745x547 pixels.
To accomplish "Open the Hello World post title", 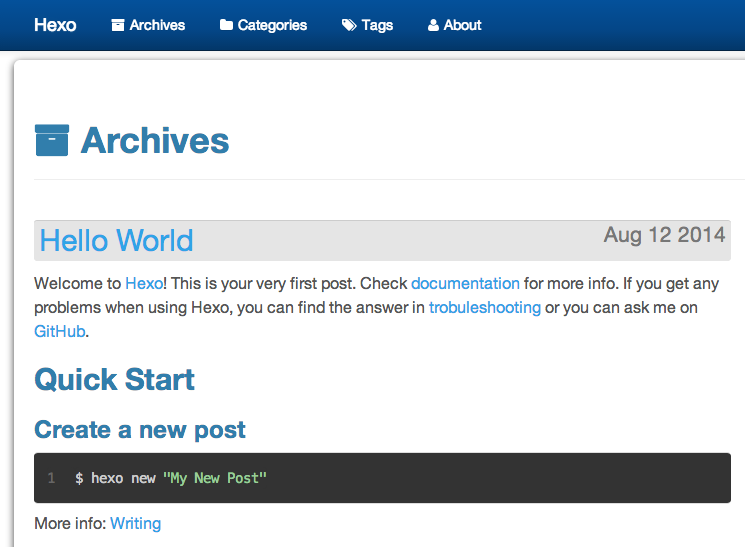I will point(116,240).
